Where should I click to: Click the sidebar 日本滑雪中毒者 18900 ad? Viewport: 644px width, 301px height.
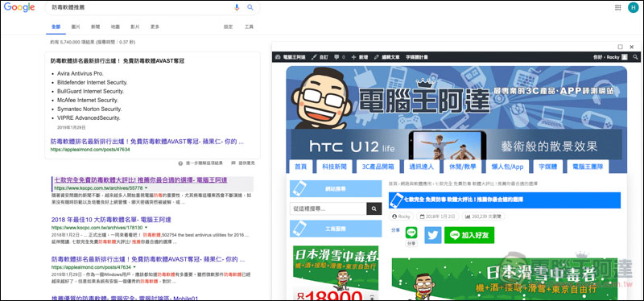(336, 273)
